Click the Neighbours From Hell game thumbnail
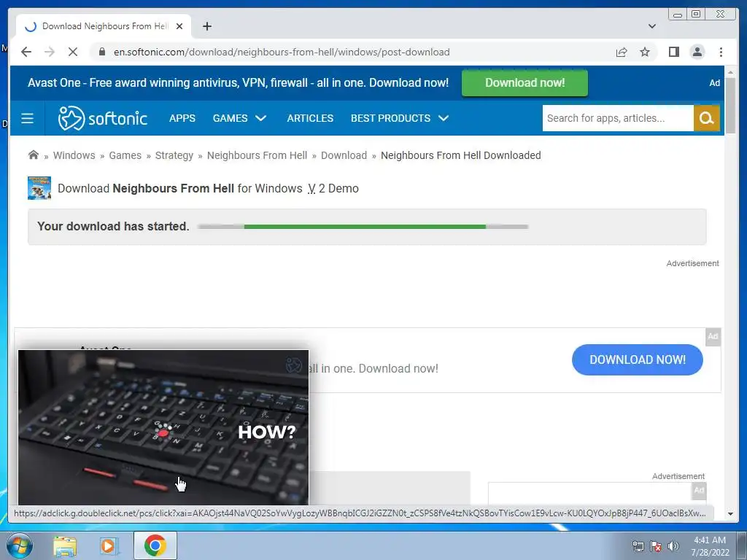 click(39, 188)
